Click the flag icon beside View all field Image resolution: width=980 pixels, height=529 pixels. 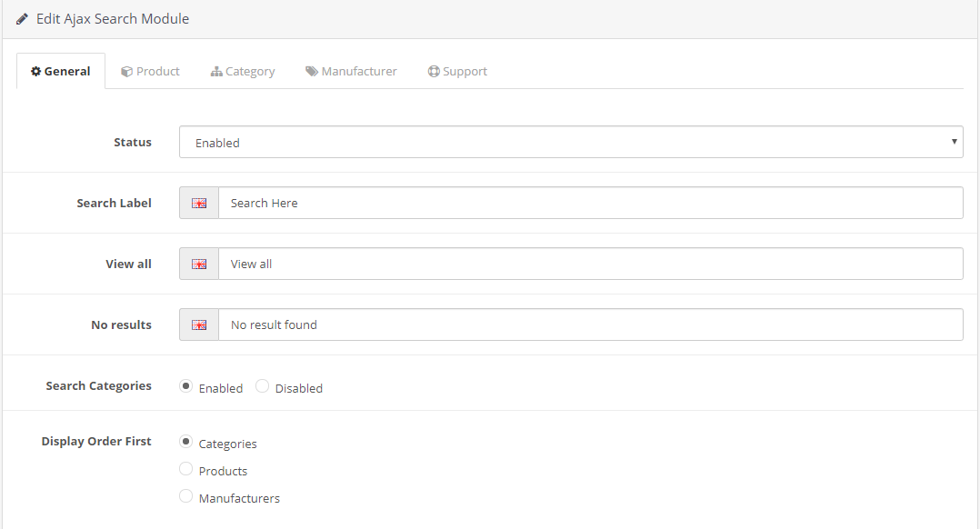[199, 264]
